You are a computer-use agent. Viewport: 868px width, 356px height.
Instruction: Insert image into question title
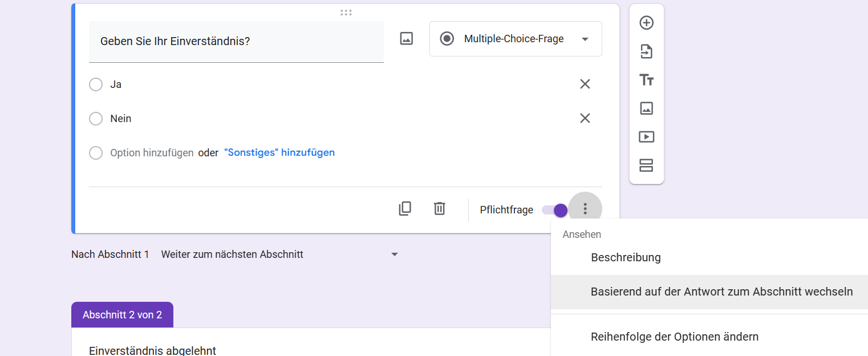[x=406, y=39]
